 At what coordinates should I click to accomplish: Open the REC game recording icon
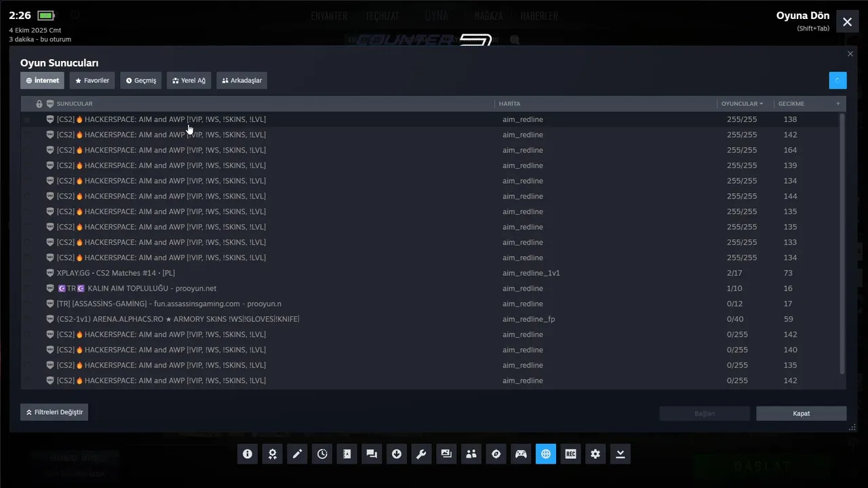571,454
